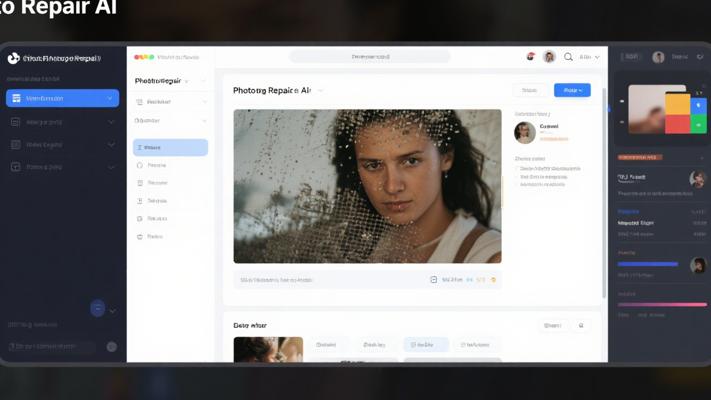Click the user avatar in the top bar
The image size is (711, 400).
click(x=549, y=57)
